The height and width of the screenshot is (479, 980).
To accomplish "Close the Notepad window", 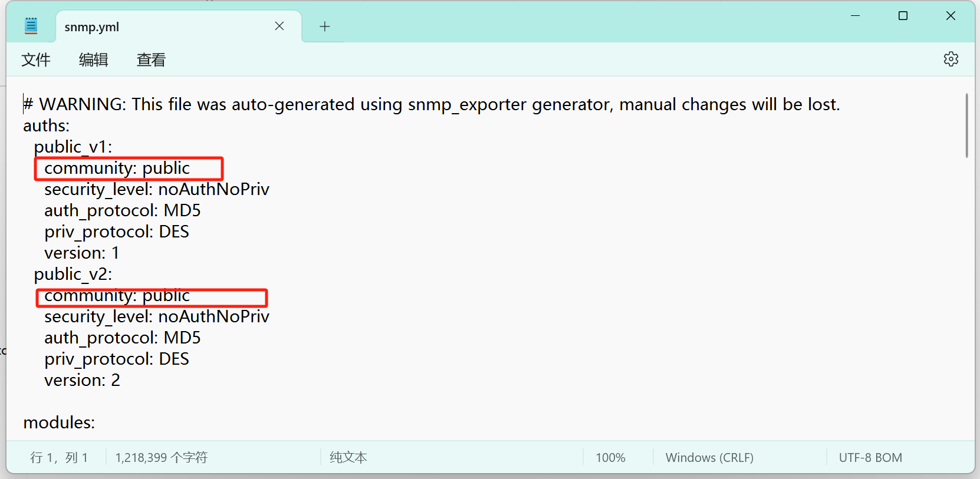I will (951, 16).
